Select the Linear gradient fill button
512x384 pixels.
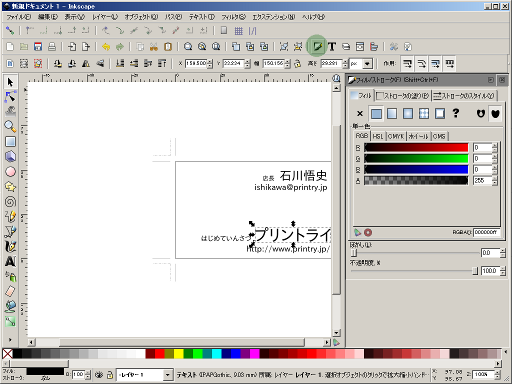pos(392,114)
